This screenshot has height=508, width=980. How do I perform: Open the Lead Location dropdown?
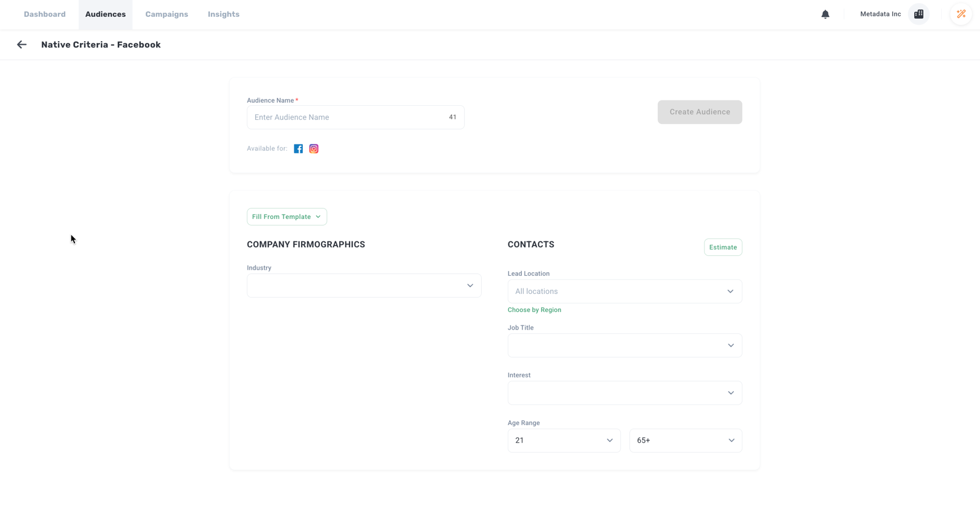click(x=624, y=291)
